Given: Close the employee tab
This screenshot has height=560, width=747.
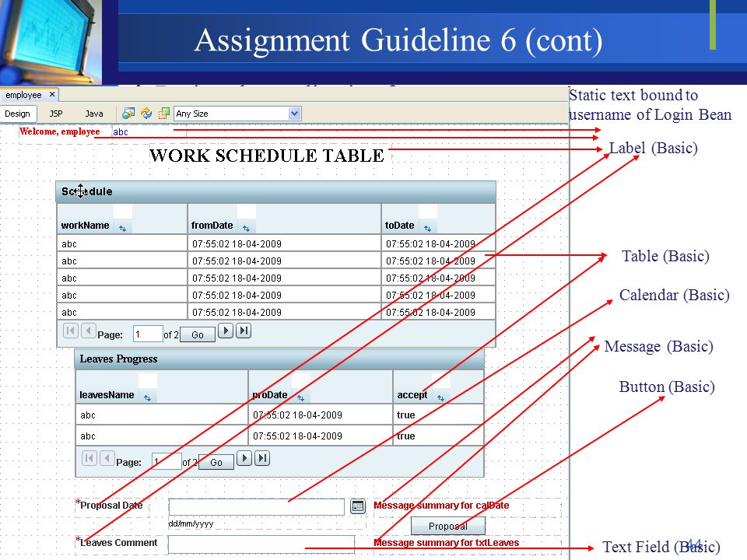Looking at the screenshot, I should pos(52,94).
